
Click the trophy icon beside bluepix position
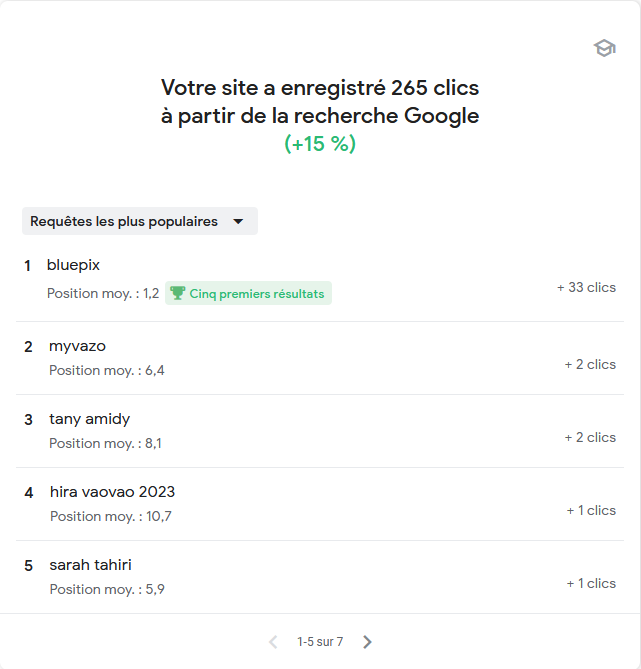[178, 293]
